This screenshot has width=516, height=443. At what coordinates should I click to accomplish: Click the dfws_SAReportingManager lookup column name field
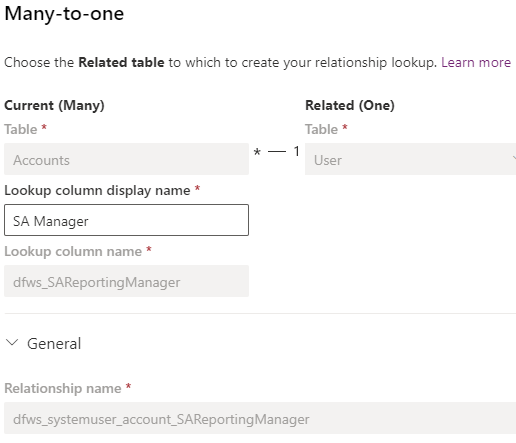(x=126, y=281)
